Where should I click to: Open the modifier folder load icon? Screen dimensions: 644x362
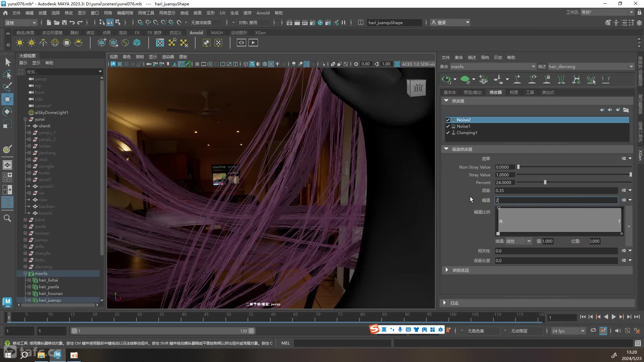[626, 110]
